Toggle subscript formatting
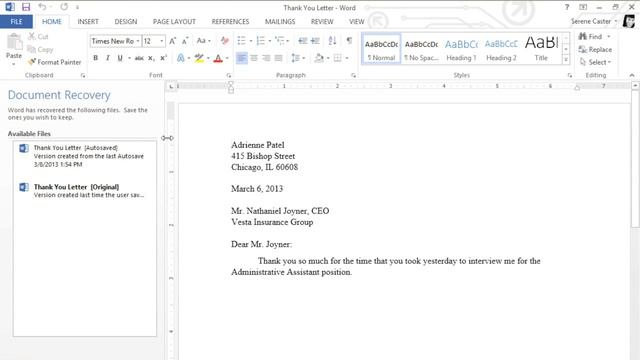Screen dimensions: 640x360 pyautogui.click(x=151, y=58)
